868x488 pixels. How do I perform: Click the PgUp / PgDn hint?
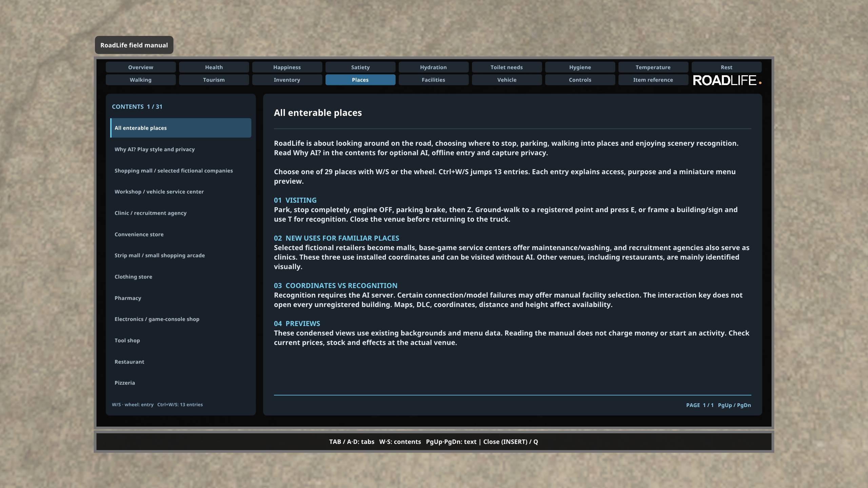734,405
